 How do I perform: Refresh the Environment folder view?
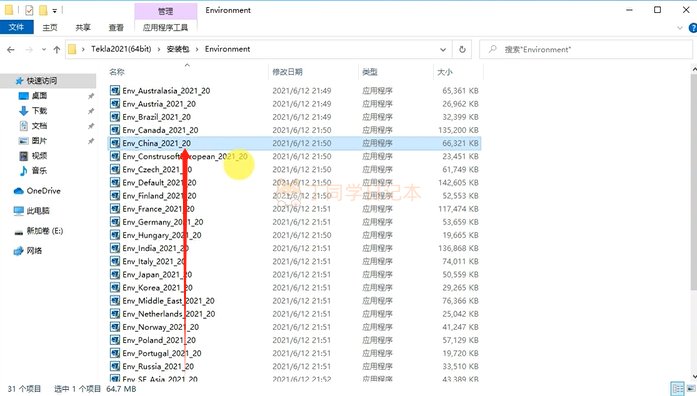coord(462,49)
